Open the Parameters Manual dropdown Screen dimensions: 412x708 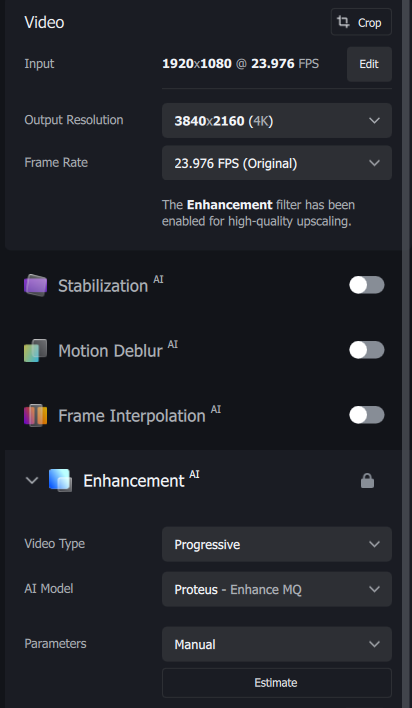point(276,644)
